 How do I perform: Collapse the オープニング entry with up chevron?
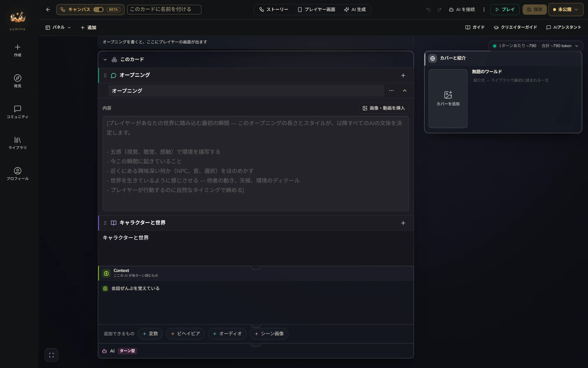click(x=405, y=90)
